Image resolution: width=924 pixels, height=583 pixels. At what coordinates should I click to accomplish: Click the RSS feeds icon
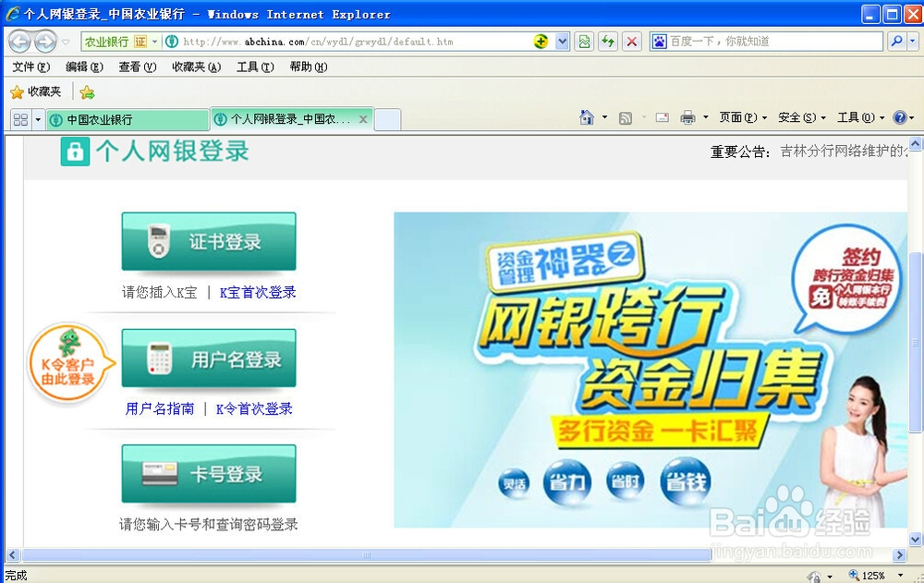[x=626, y=118]
